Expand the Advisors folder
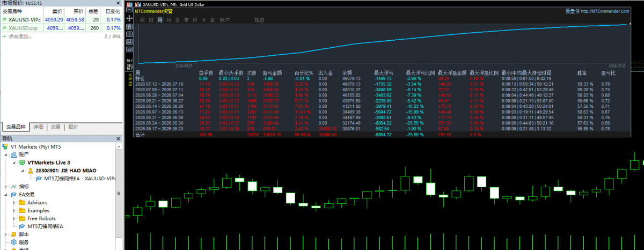644x250 pixels. [x=14, y=202]
